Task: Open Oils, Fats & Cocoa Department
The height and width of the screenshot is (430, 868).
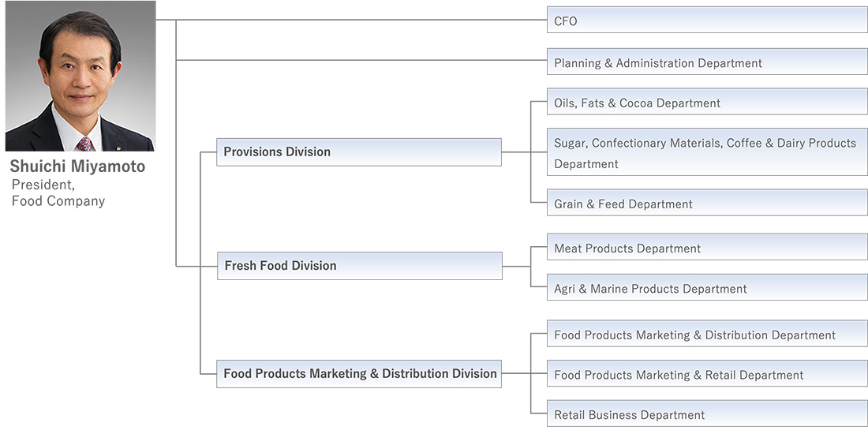Action: (706, 103)
